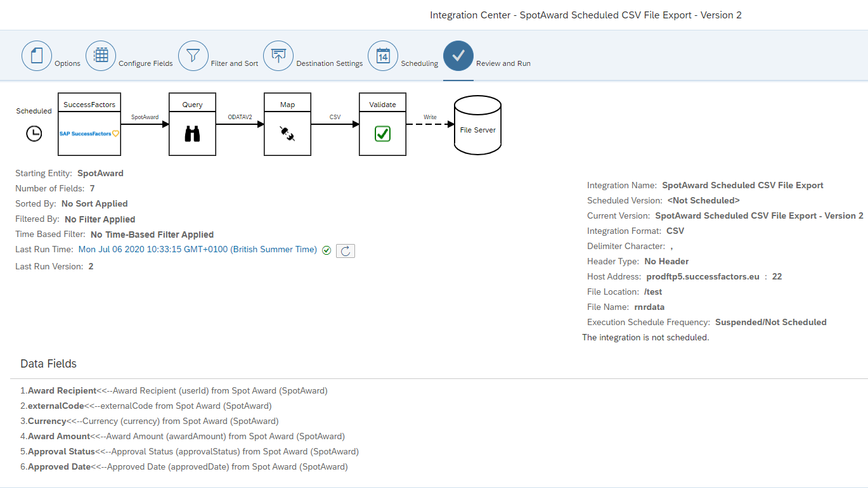This screenshot has height=488, width=868.
Task: Click No Time-Based Filter Applied text
Action: [152, 234]
